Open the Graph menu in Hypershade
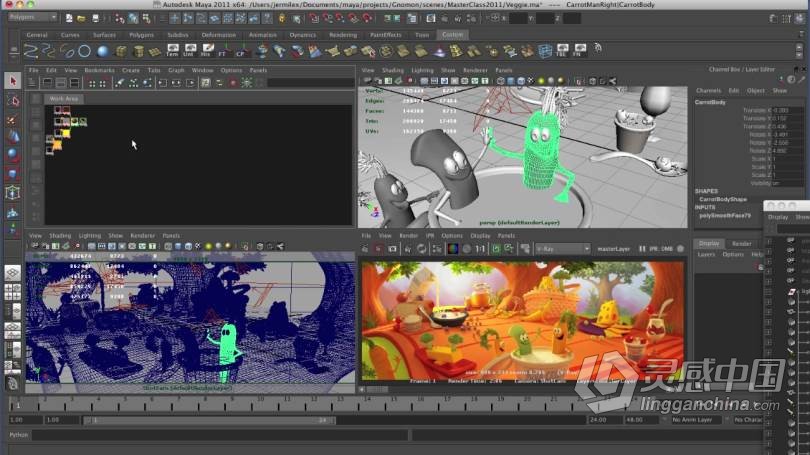Screen dimensions: 810x455 [176, 70]
